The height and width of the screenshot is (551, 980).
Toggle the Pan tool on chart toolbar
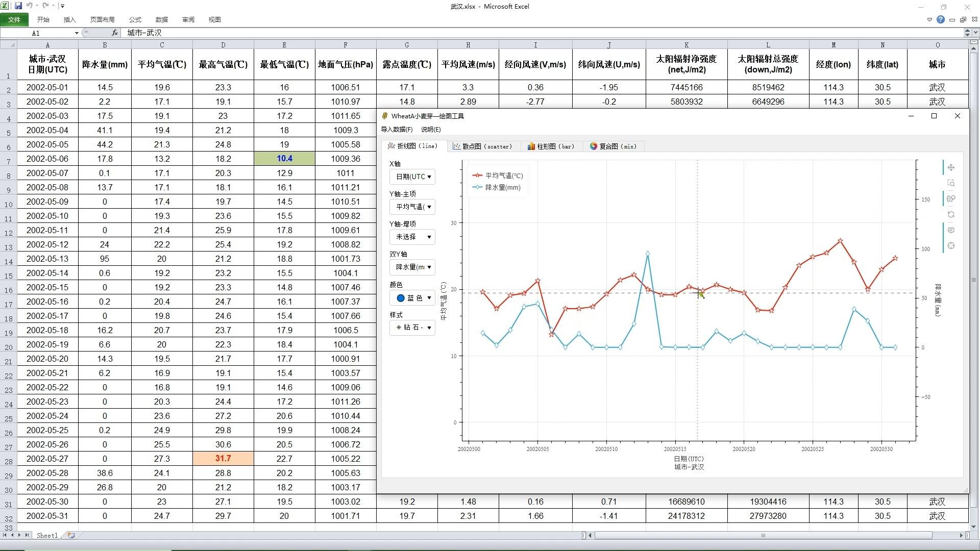pos(951,167)
